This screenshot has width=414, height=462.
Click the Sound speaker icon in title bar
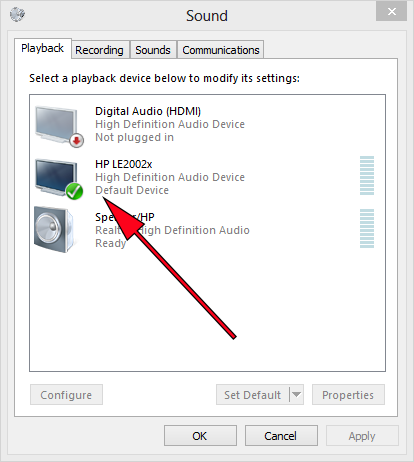tap(17, 14)
